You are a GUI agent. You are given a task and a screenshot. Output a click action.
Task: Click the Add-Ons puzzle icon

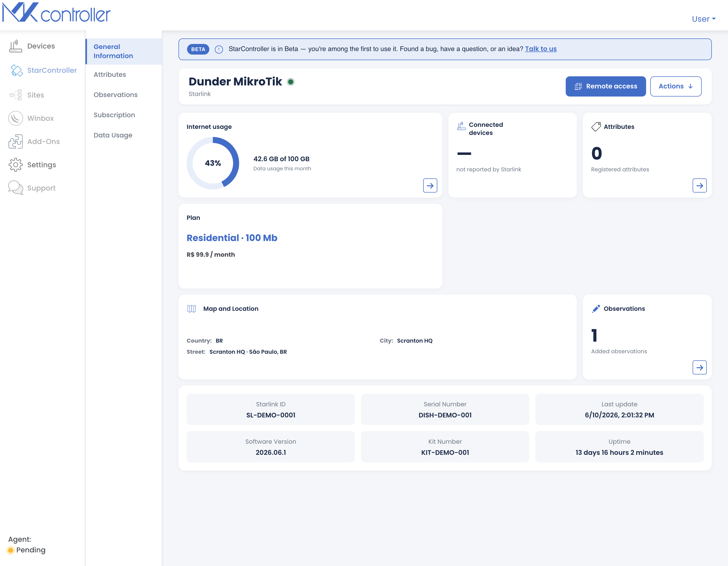click(16, 141)
